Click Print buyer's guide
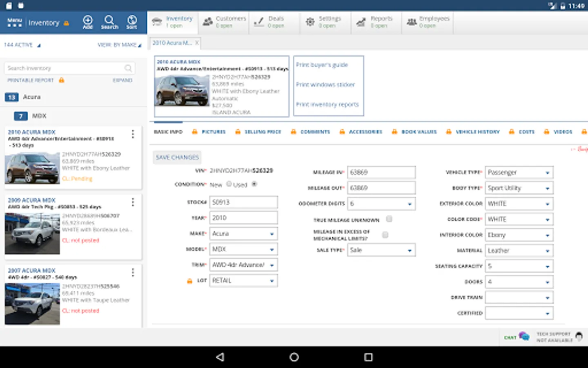 coord(322,65)
